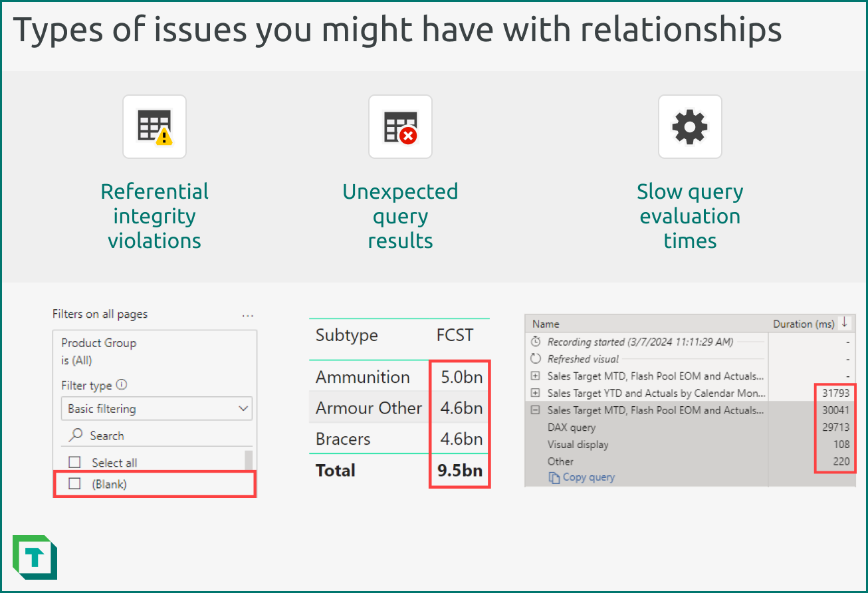Click the Copy query link
868x593 pixels.
(588, 477)
